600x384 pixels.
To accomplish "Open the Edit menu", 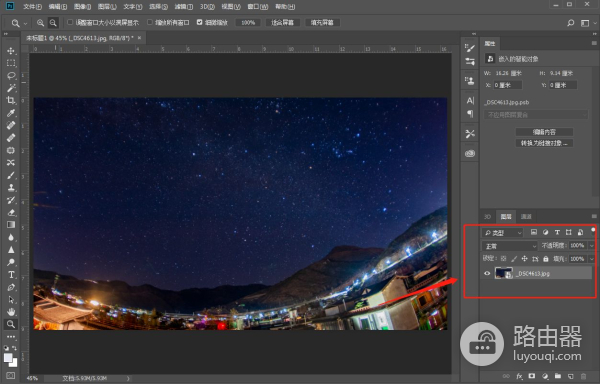I will click(58, 7).
